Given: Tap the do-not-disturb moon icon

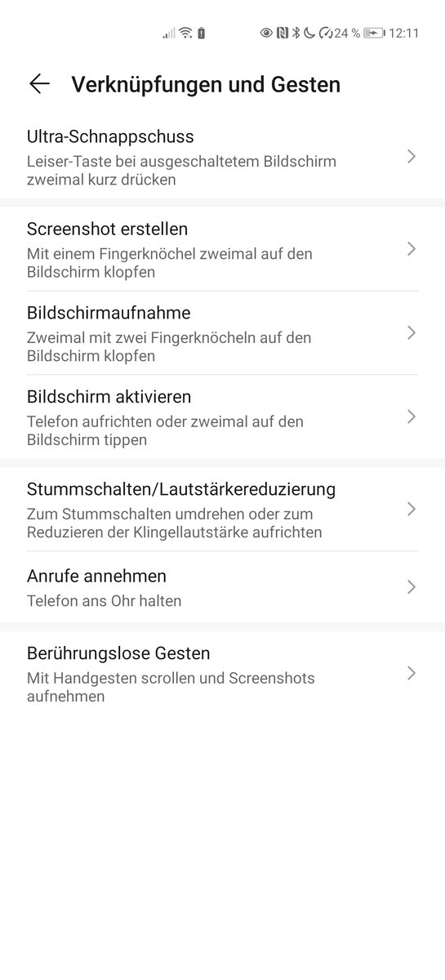Looking at the screenshot, I should (309, 33).
